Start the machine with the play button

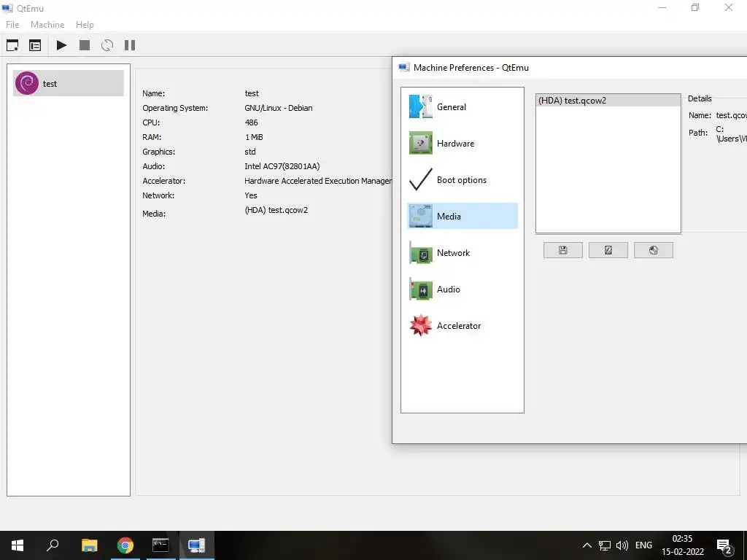coord(61,45)
